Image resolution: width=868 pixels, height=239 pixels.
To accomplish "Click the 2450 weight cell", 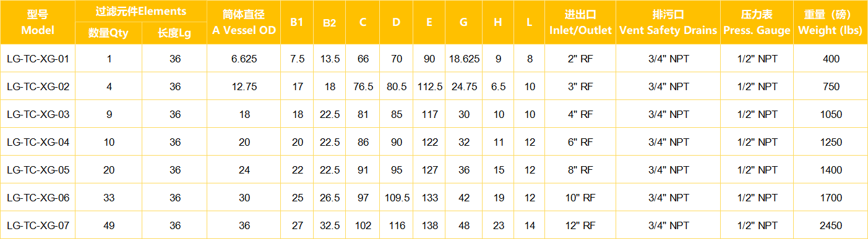I will tap(830, 225).
